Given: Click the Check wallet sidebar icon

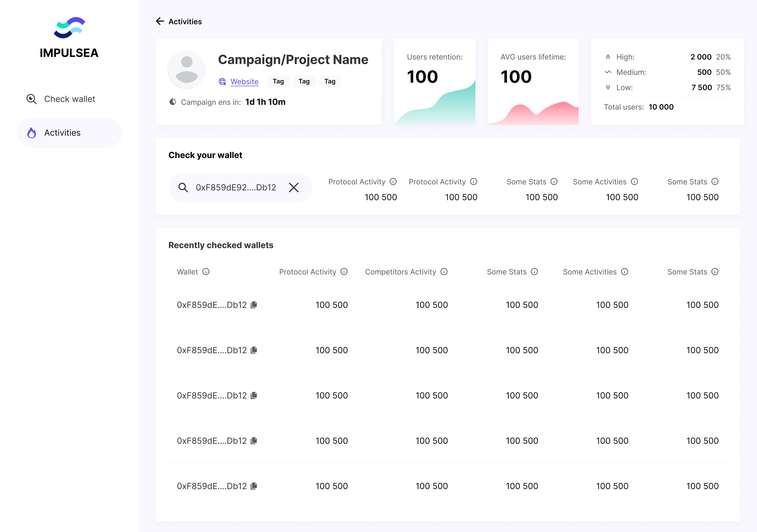Looking at the screenshot, I should 32,98.
